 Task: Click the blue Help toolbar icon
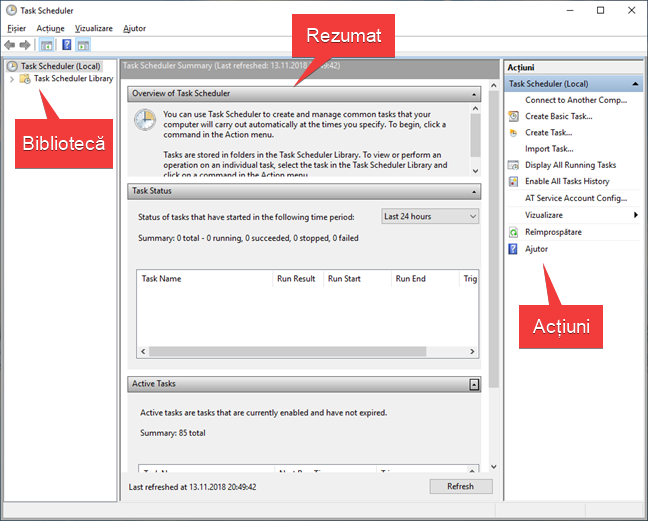pyautogui.click(x=67, y=45)
